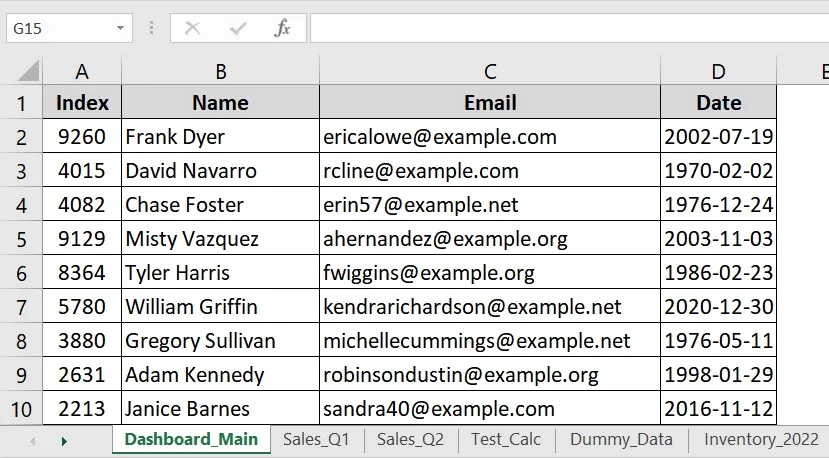Select column C header
Screen dimensions: 829x458
[490, 71]
